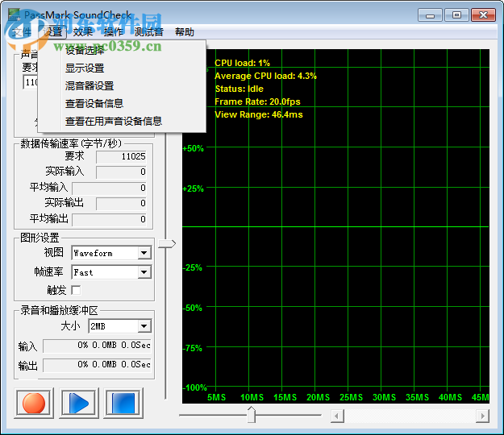Choose 混音器设置 from the settings menu

coord(122,85)
